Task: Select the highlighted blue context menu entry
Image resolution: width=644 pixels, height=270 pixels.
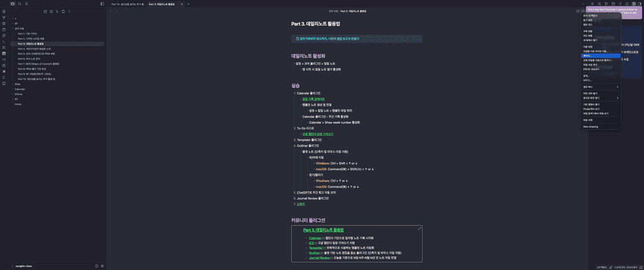Action: point(601,55)
